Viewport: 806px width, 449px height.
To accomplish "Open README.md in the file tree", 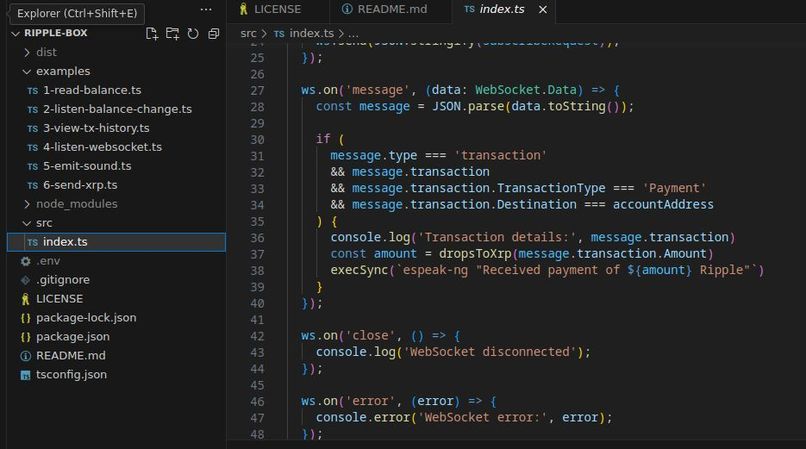I will 116,356.
